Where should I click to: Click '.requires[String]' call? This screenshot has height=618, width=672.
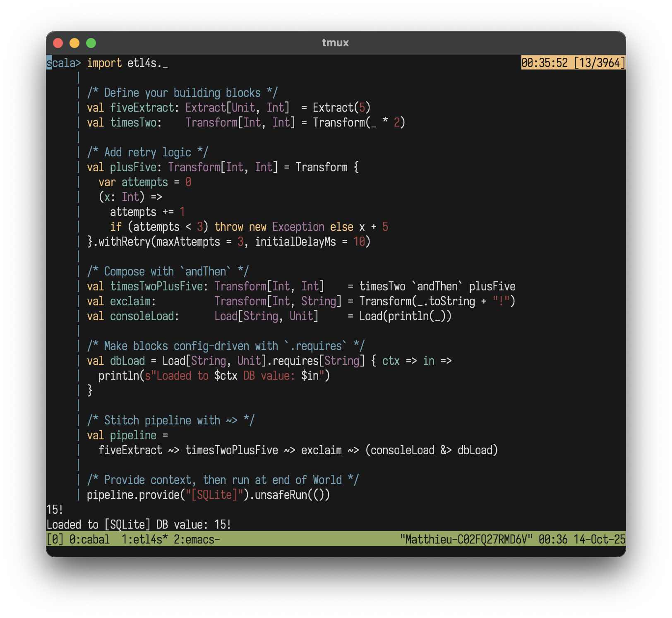[x=316, y=361]
